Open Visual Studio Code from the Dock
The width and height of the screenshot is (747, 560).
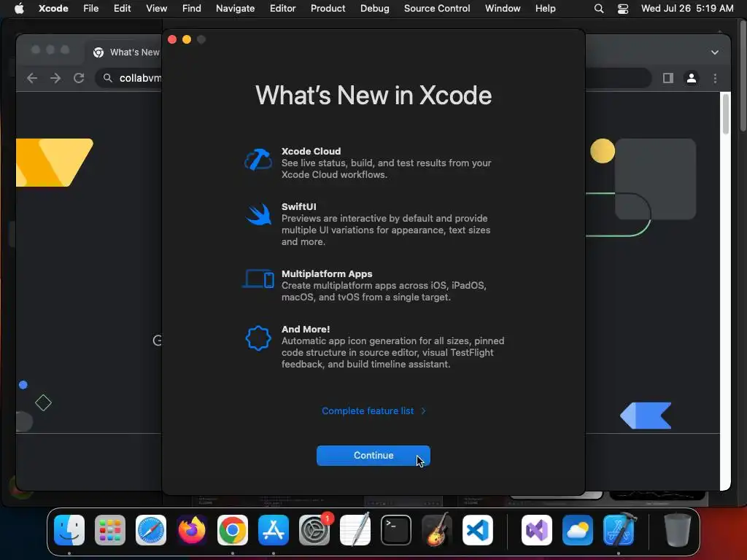477,530
